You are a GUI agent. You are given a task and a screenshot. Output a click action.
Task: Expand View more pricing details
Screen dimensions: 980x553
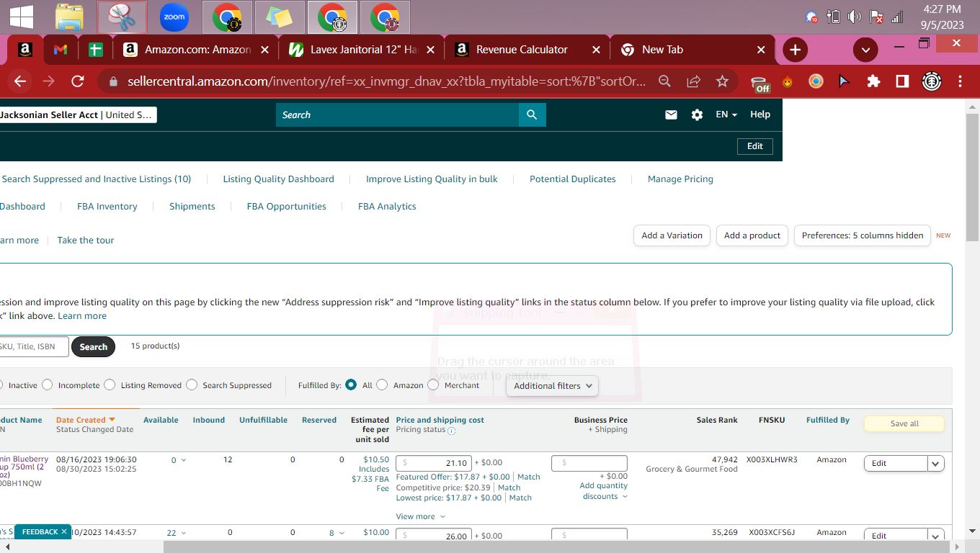(421, 516)
